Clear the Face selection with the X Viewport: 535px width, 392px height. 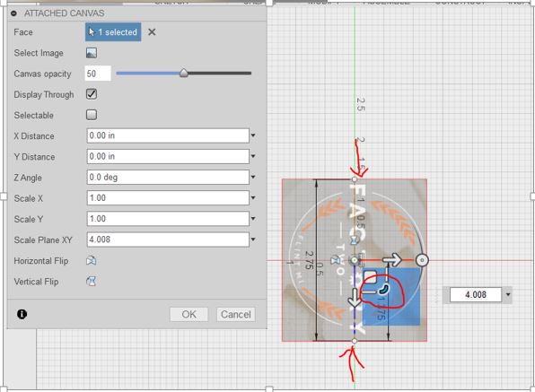coord(152,32)
